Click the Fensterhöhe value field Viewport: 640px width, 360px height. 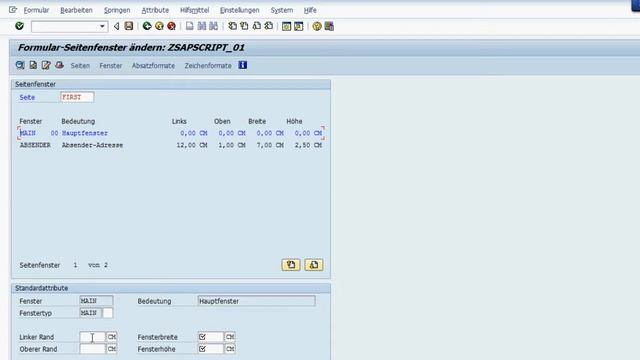pyautogui.click(x=211, y=349)
